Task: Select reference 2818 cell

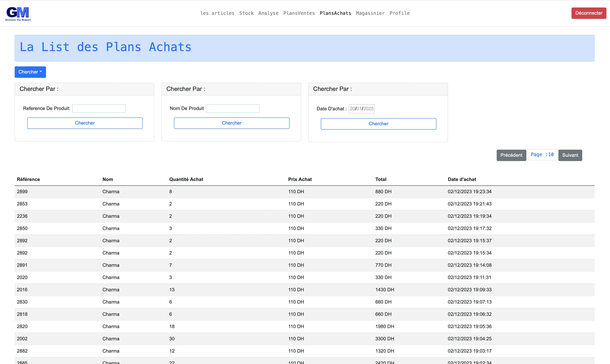Action: 22,314
